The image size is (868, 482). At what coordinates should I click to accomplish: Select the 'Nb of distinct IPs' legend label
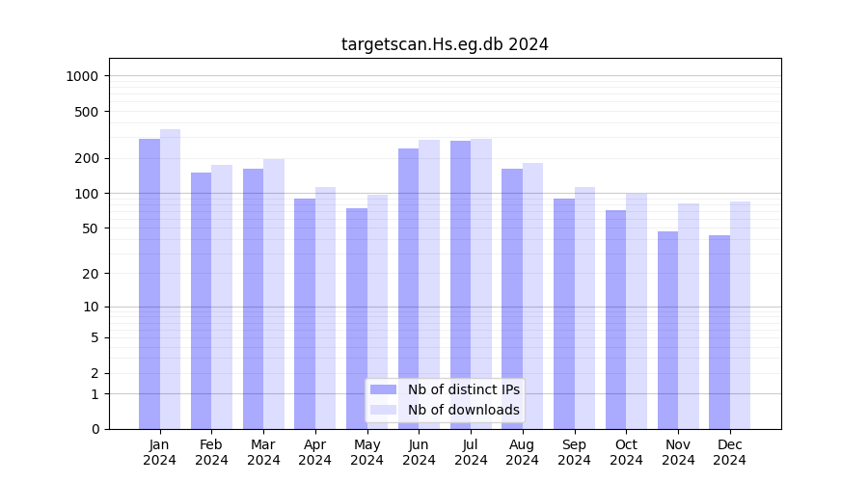[x=463, y=389]
